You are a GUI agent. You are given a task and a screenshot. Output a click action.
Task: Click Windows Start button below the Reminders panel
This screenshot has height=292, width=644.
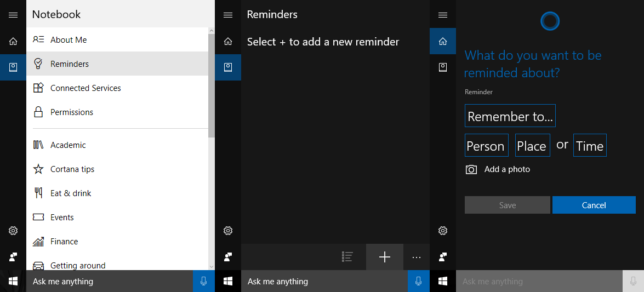tap(228, 282)
